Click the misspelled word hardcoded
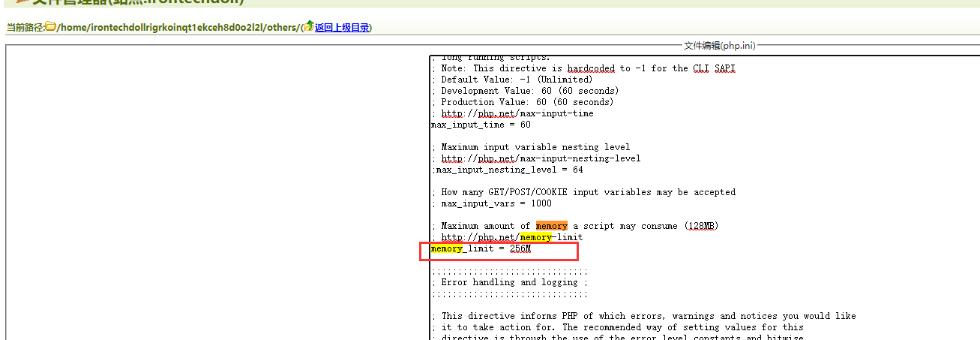The image size is (980, 340). 590,68
